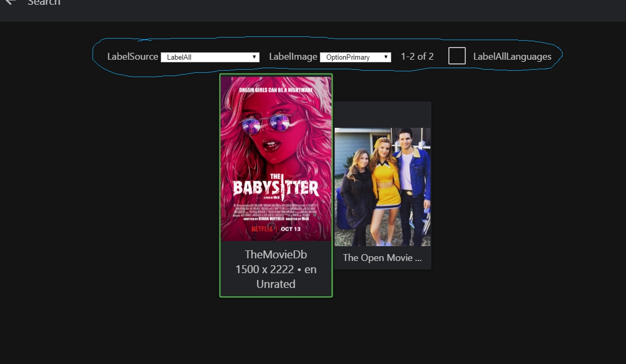The height and width of the screenshot is (364, 626).
Task: Enable the LabelAllLanguages checkbox
Action: (x=457, y=56)
